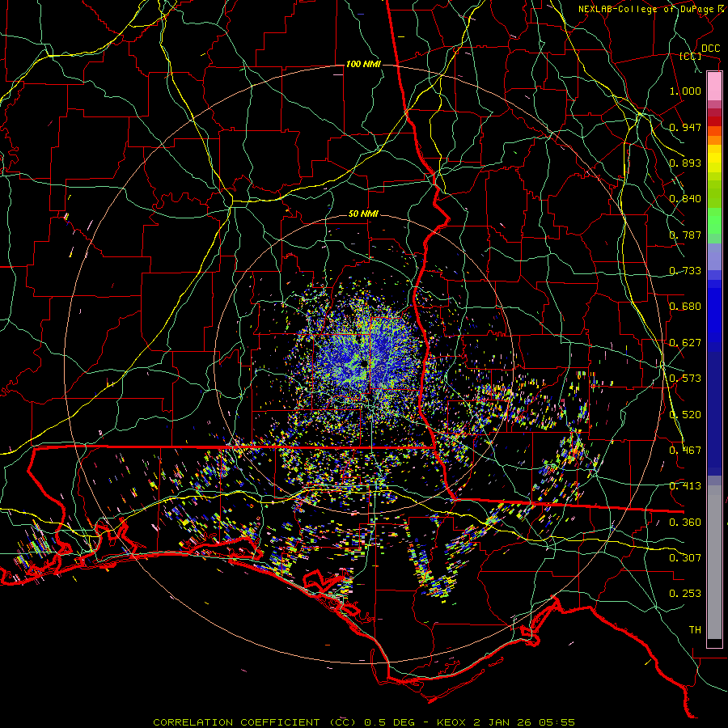Click the 0.413 legend value

tap(685, 486)
